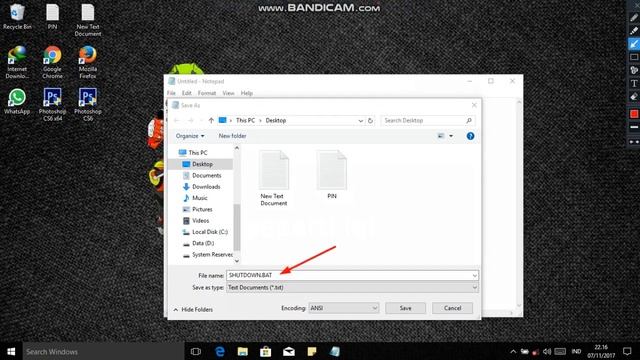Open Sticky Notes from taskbar
640x360 pixels.
tap(312, 351)
